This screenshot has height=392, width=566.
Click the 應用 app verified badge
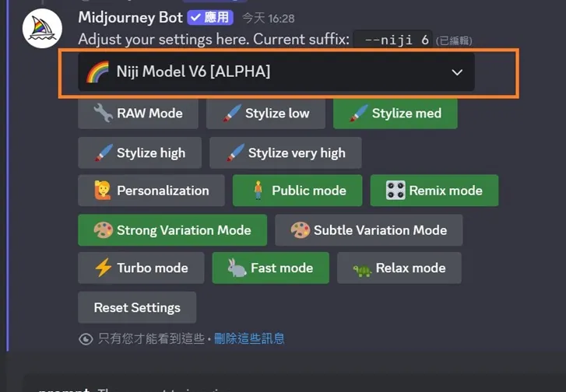pos(210,17)
